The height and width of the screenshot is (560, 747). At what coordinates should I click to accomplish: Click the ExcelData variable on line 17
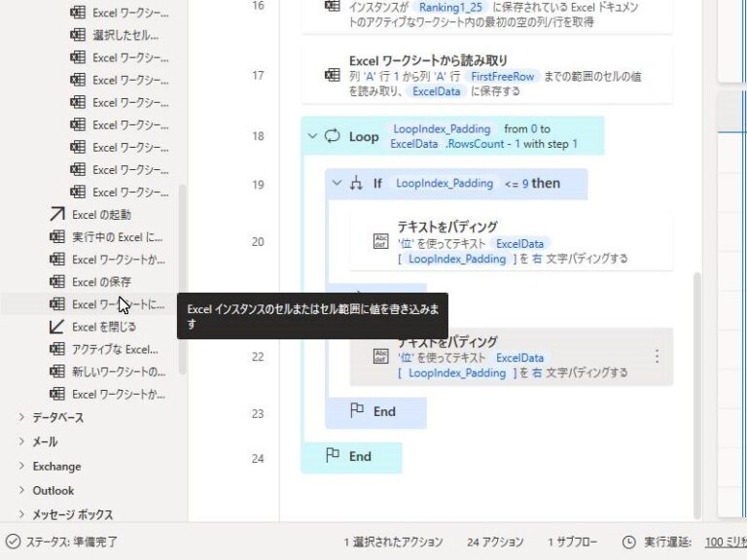point(437,91)
